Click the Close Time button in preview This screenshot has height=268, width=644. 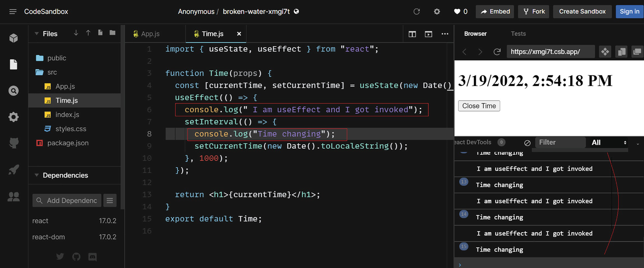tap(479, 106)
